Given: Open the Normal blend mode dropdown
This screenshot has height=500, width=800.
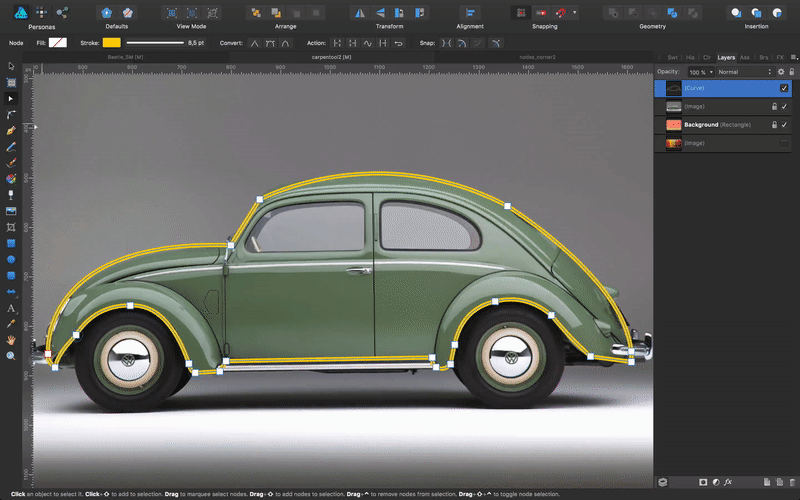Looking at the screenshot, I should [x=742, y=72].
